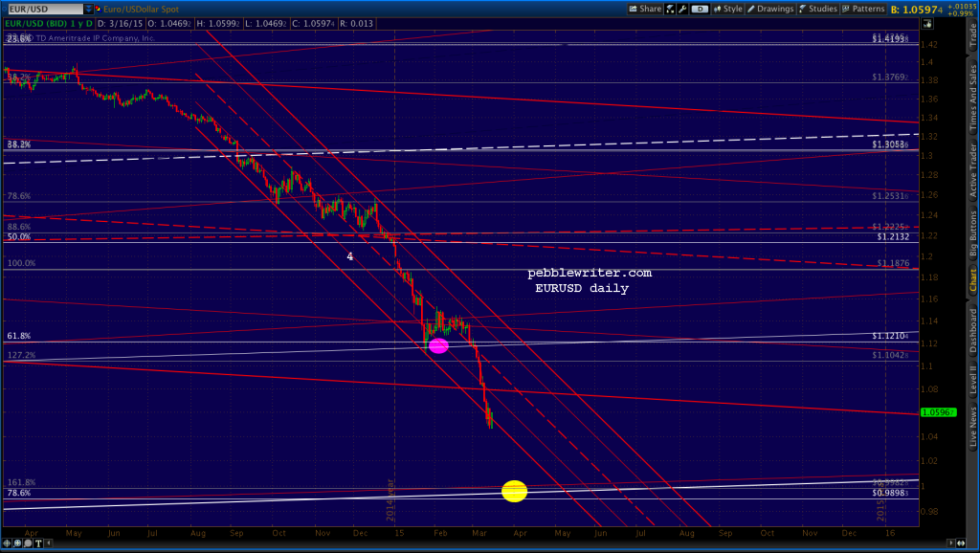980x553 pixels.
Task: Open the D timeframe selector
Action: [x=700, y=8]
